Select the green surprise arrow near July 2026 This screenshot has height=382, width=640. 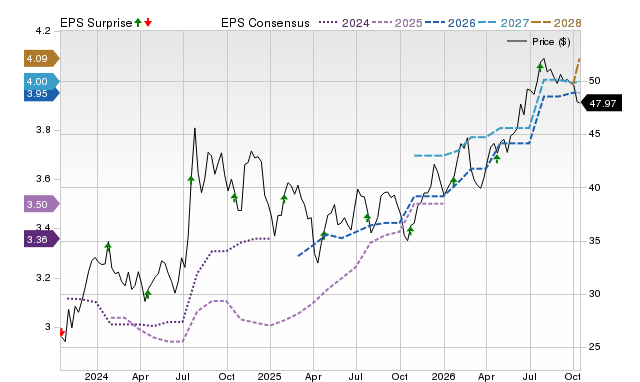click(x=540, y=68)
